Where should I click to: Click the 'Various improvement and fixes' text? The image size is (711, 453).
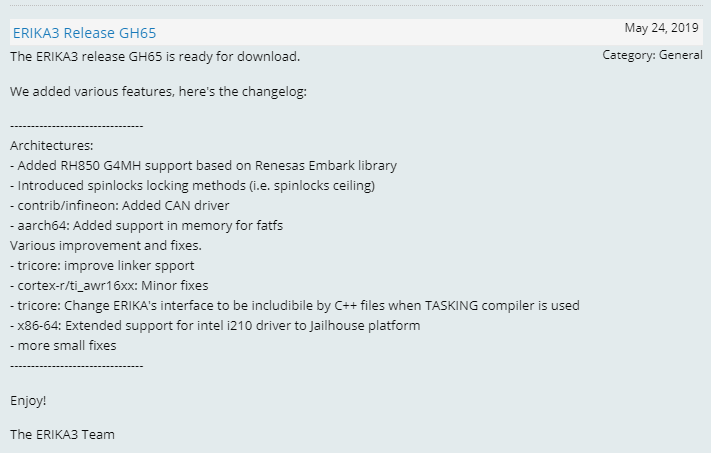click(106, 246)
